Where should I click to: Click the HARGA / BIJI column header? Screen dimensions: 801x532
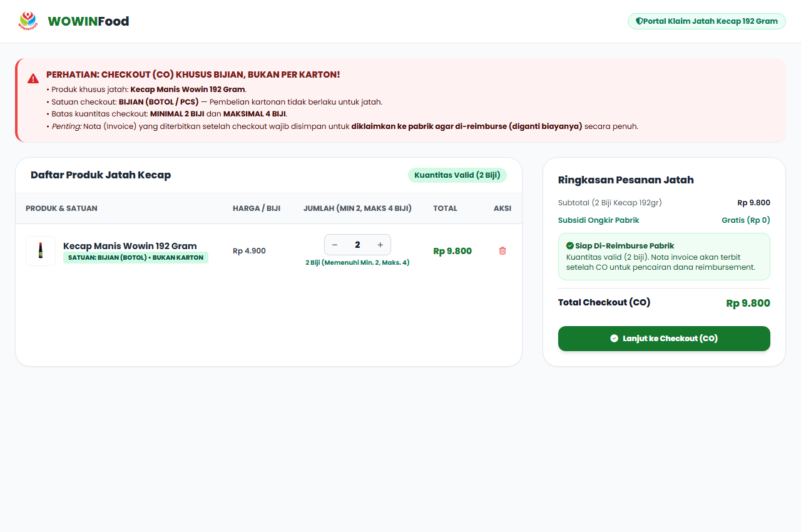point(257,208)
